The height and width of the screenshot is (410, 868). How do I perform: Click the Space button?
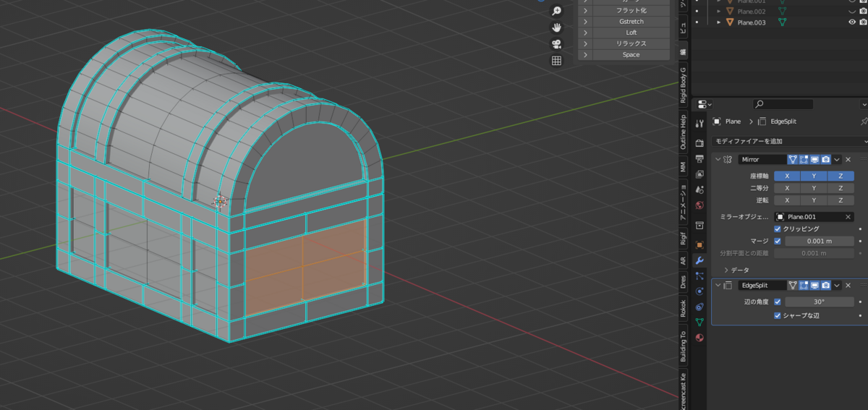(x=631, y=54)
